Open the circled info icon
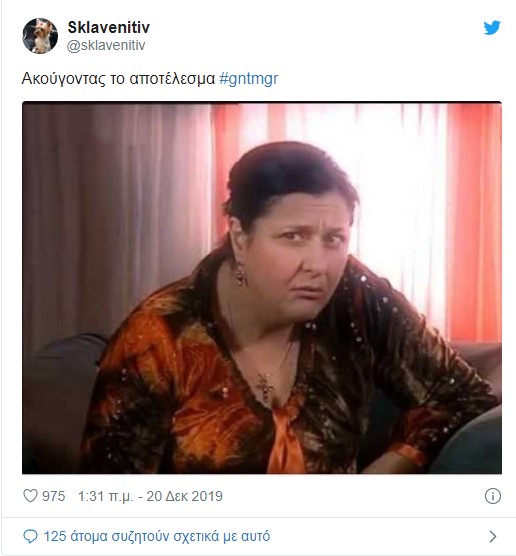Image resolution: width=516 pixels, height=556 pixels. (493, 496)
